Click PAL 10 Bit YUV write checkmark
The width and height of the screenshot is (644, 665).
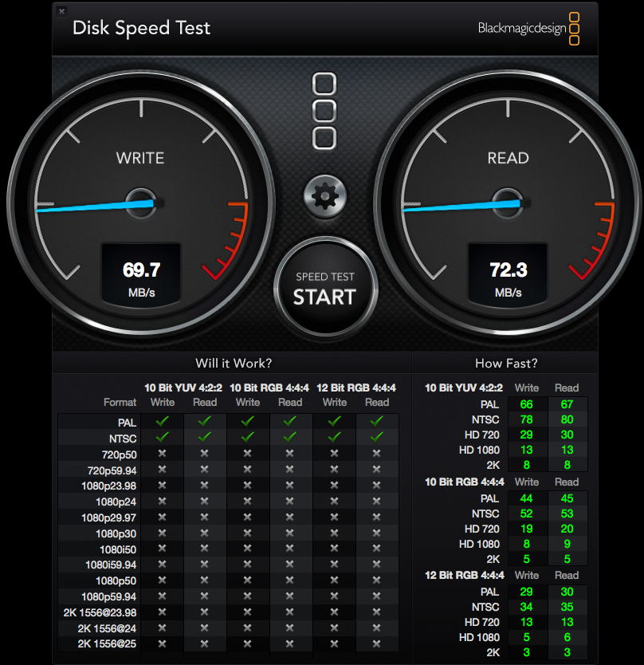point(163,421)
